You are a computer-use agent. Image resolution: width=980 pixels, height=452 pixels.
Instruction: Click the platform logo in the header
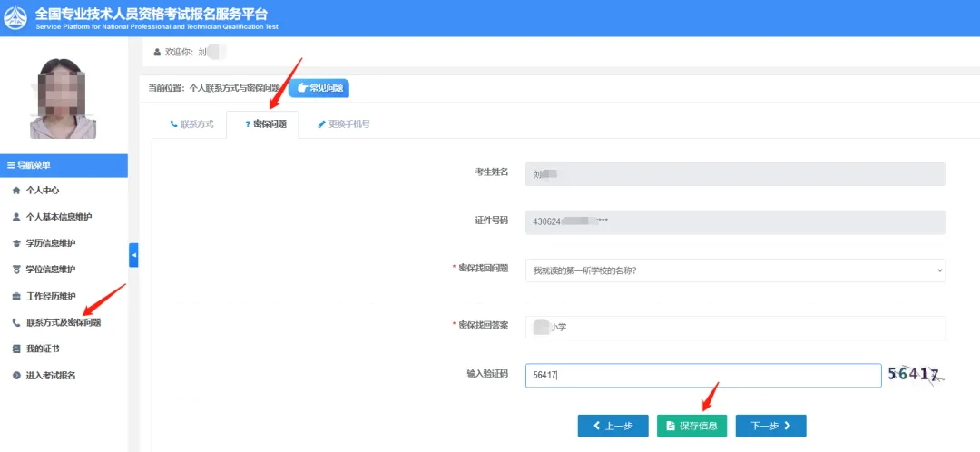(15, 18)
